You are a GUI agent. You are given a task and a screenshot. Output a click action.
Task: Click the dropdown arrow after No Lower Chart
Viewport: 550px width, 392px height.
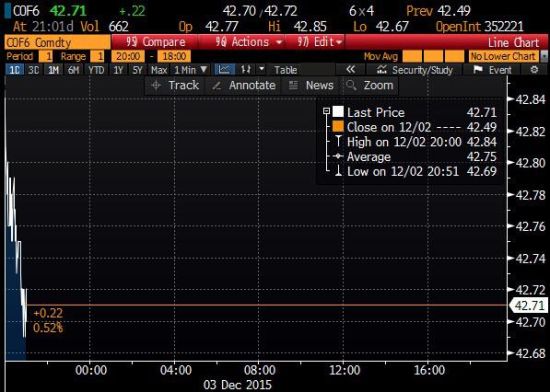[544, 56]
